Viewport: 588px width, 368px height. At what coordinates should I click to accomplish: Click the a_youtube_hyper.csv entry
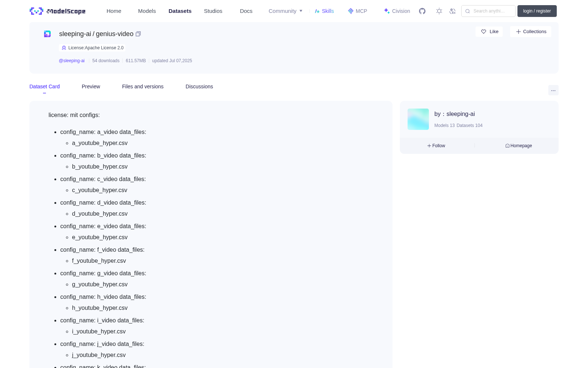click(x=100, y=143)
